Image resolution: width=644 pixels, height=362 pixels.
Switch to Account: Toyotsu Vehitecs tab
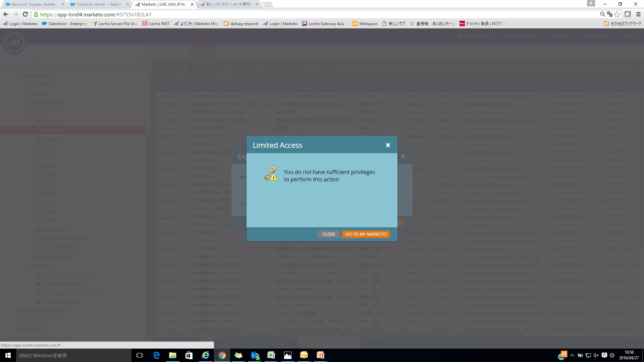tap(35, 4)
